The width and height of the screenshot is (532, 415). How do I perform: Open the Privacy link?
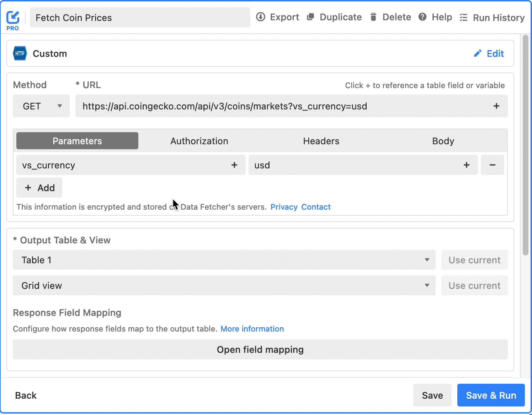(284, 207)
